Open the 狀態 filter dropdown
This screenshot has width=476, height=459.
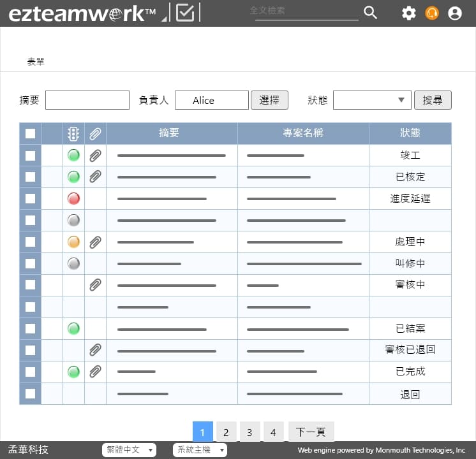click(x=372, y=100)
